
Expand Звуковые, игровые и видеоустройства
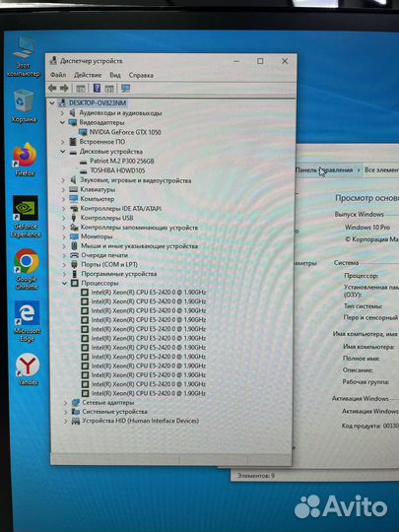[x=63, y=180]
